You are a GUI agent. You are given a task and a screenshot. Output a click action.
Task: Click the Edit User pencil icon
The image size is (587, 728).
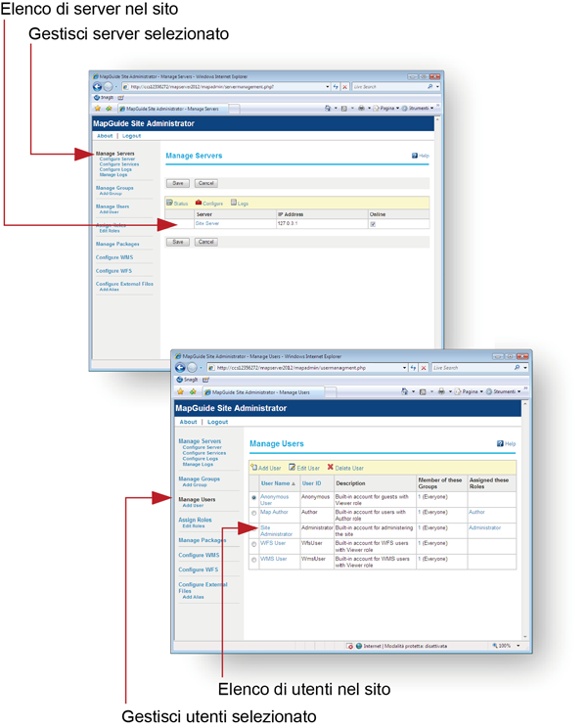(x=292, y=467)
